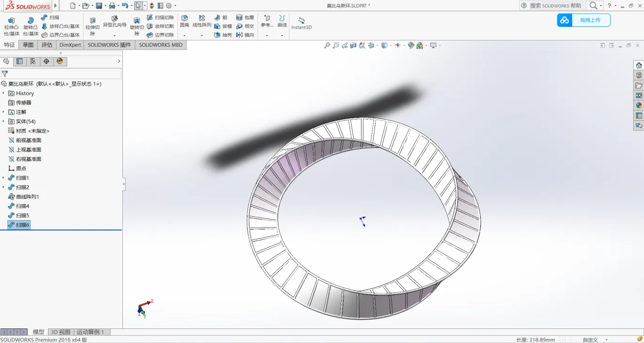Click the 拉伸凸台/基体 extrude boss tool

coord(11,26)
